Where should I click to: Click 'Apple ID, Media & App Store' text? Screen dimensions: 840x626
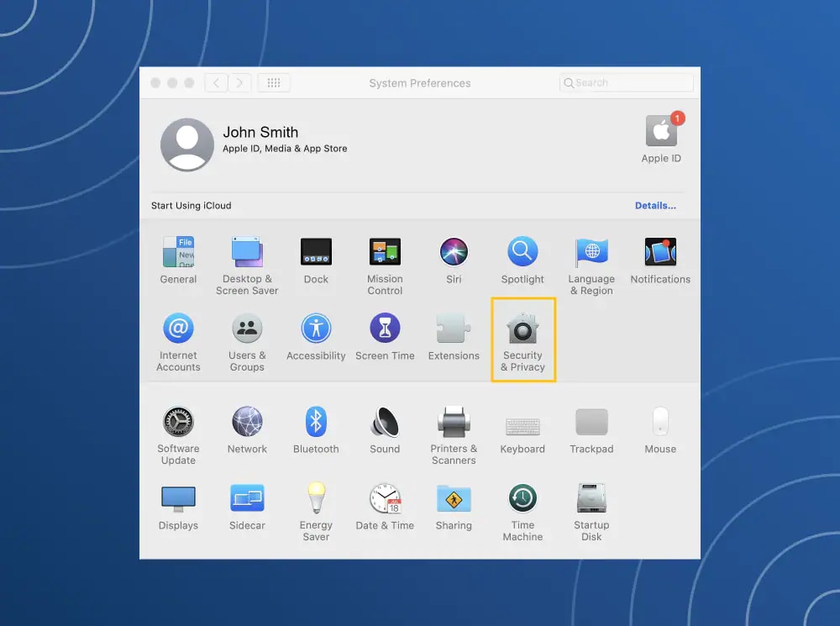[x=285, y=149]
